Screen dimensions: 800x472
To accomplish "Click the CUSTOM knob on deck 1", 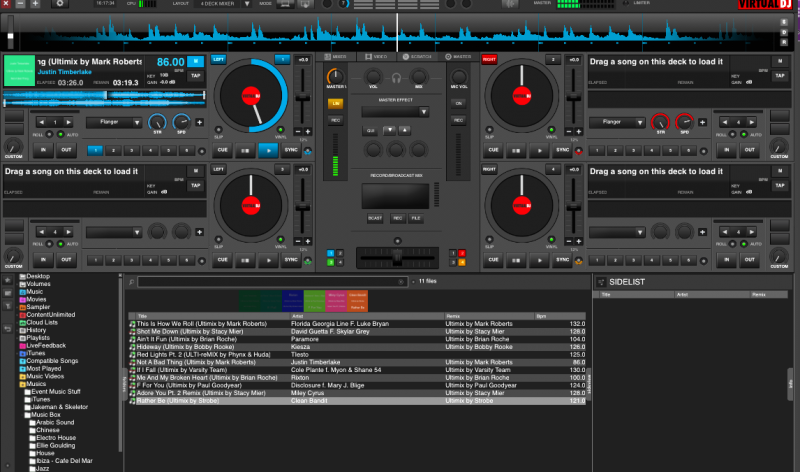I will [x=13, y=146].
